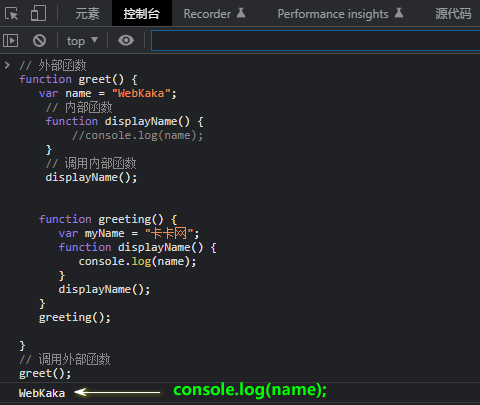Click the console input chevron at 外部函数

tap(7, 65)
